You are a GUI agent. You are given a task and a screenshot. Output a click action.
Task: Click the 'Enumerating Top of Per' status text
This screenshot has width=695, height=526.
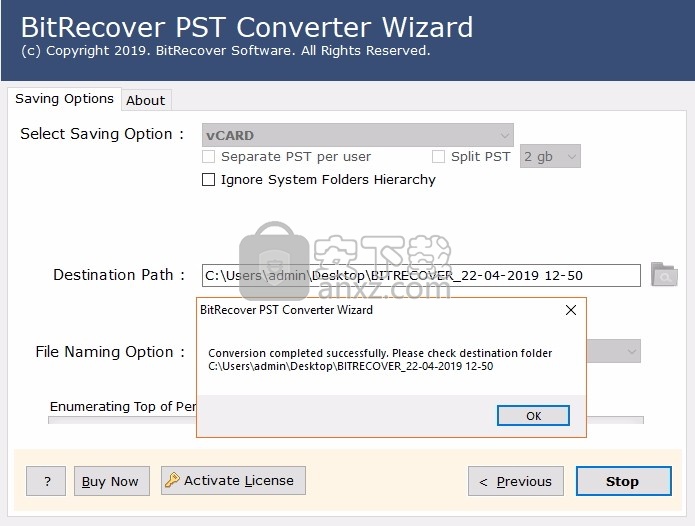[x=123, y=406]
